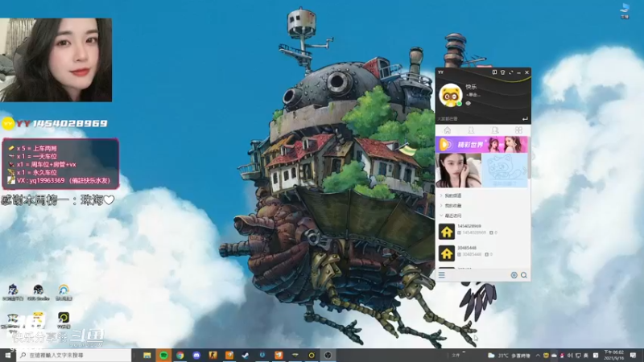Screen dimensions: 644x362
Task: Click the taskbar clock and date
Action: [614, 355]
